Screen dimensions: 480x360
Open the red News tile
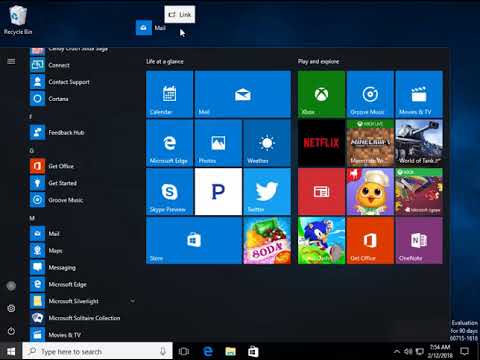click(x=321, y=192)
